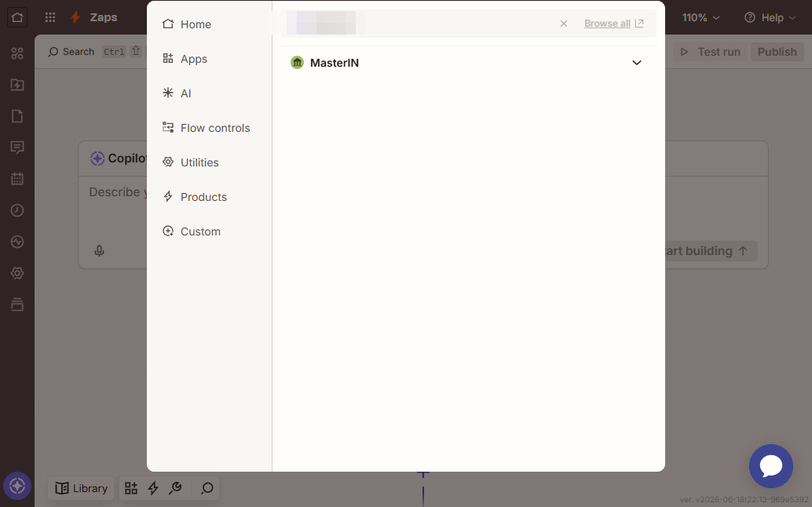Click the Copilot heading in the editor

click(127, 159)
